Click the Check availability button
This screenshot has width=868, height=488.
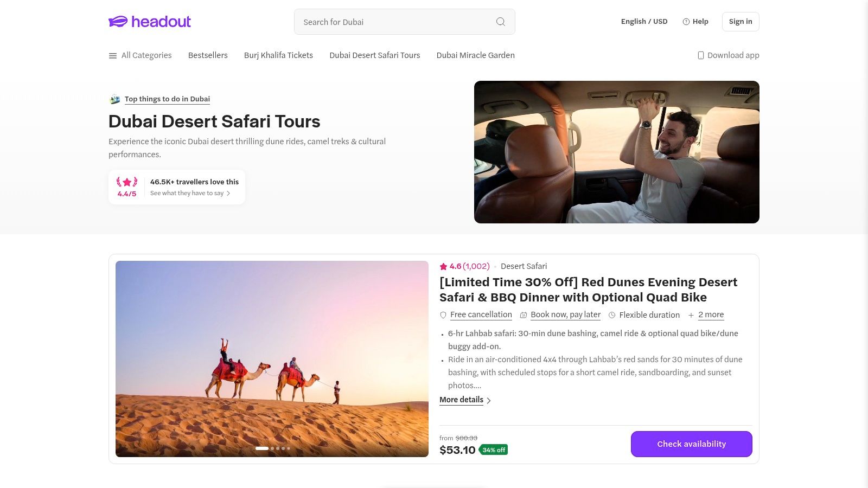[x=691, y=444]
